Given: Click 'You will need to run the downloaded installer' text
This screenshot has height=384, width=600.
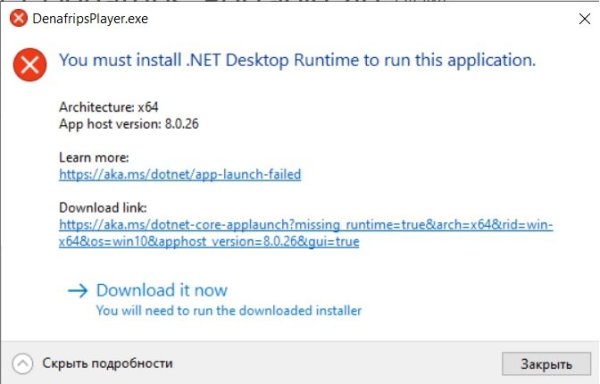Looking at the screenshot, I should pyautogui.click(x=229, y=311).
